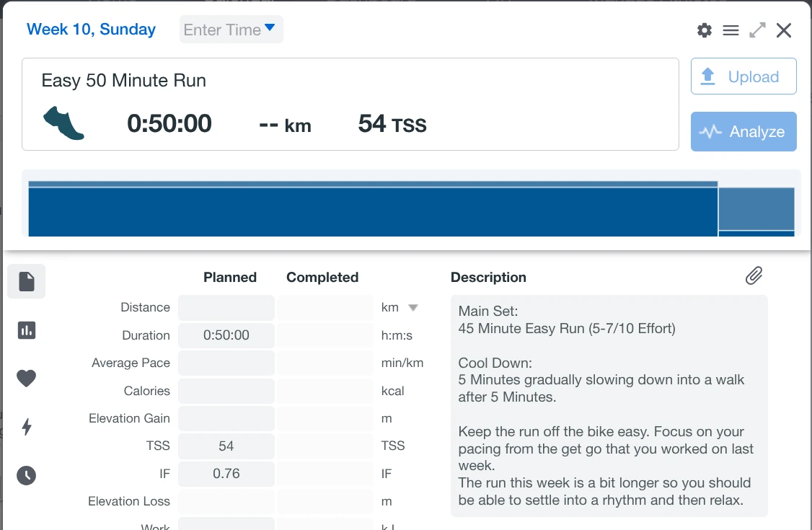The width and height of the screenshot is (812, 530).
Task: Click the paperclip attachment icon
Action: (754, 275)
